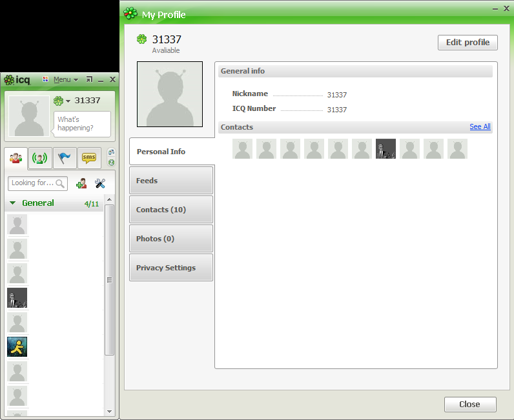The image size is (514, 420).
Task: Click the add contact icon with green plus
Action: pyautogui.click(x=81, y=183)
